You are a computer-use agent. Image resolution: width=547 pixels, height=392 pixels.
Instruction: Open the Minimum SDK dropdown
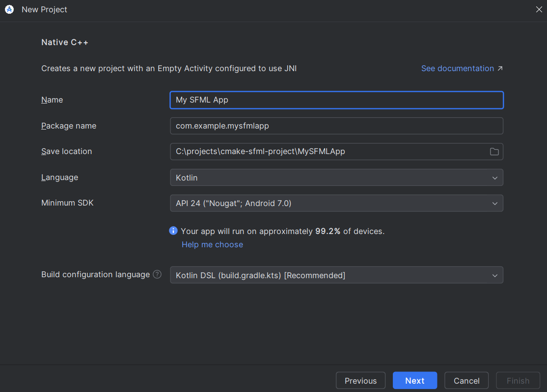[x=336, y=203]
